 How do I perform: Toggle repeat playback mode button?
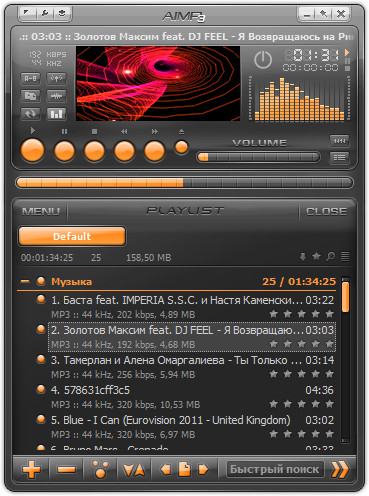(30, 114)
